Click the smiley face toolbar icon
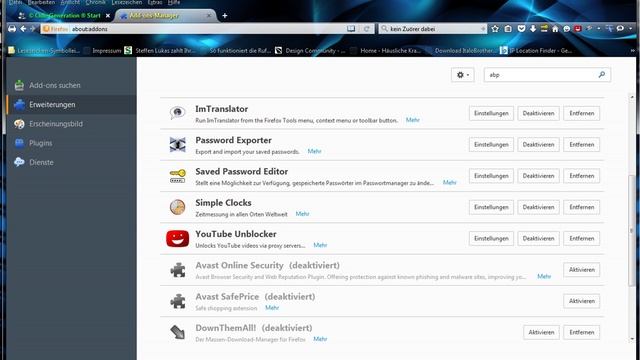The height and width of the screenshot is (360, 640). tap(567, 29)
